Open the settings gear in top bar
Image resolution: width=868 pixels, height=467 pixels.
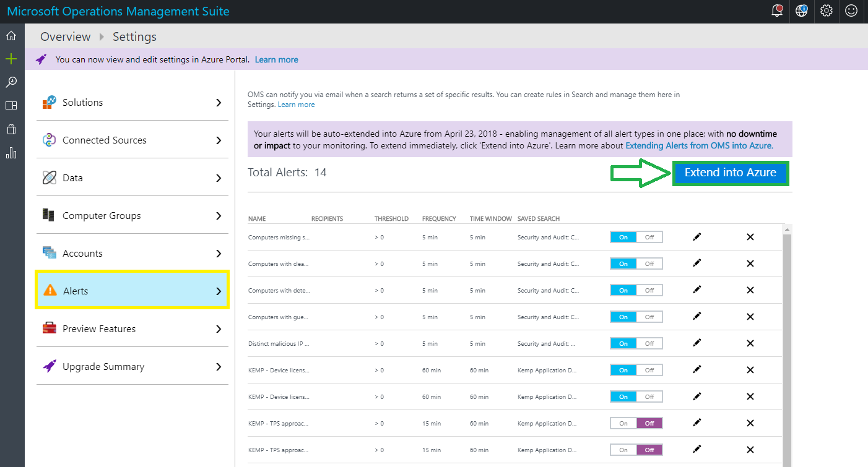click(x=827, y=11)
